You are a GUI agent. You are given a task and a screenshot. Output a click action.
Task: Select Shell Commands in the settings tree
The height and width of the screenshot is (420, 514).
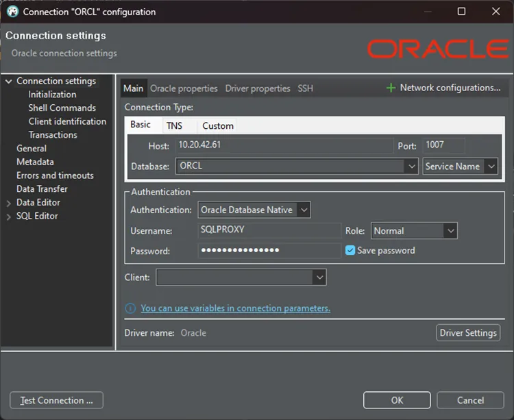coord(62,108)
